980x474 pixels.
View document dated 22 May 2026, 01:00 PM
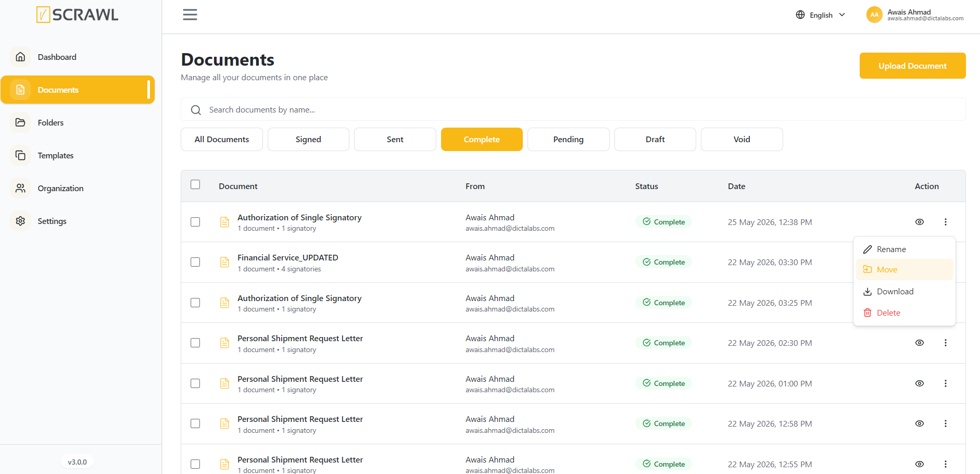920,383
